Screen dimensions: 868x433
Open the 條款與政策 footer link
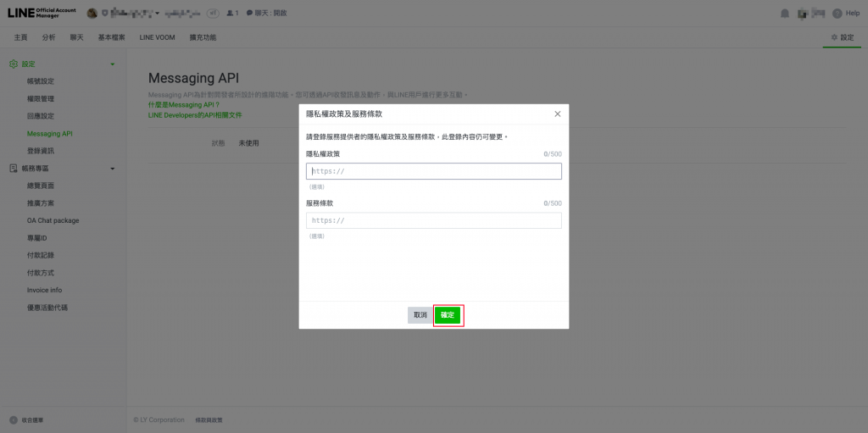point(209,420)
